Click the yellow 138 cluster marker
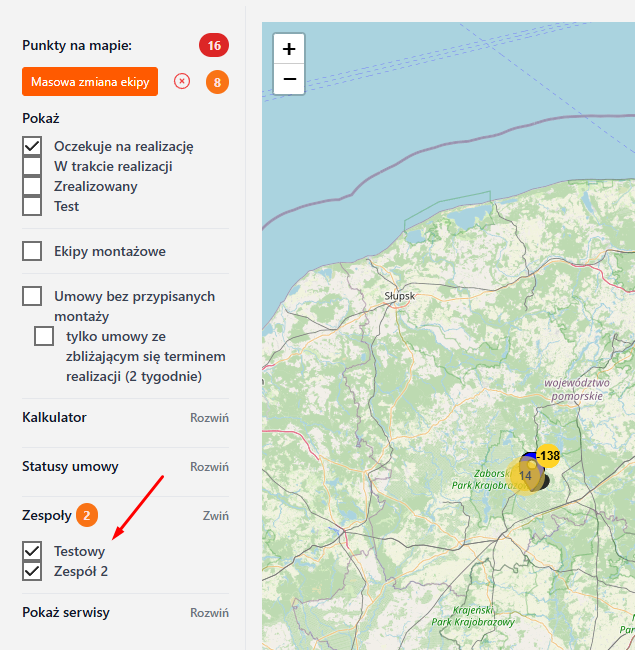 [x=548, y=456]
